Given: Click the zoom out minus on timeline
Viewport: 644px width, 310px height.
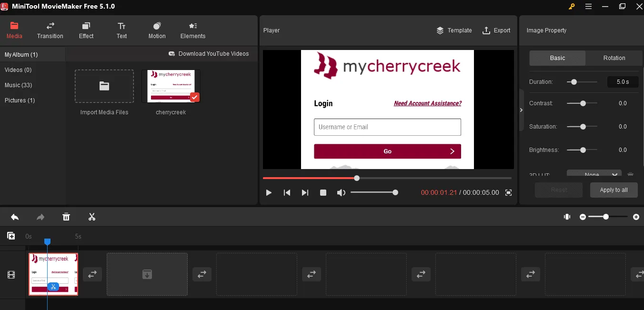Looking at the screenshot, I should pyautogui.click(x=583, y=217).
